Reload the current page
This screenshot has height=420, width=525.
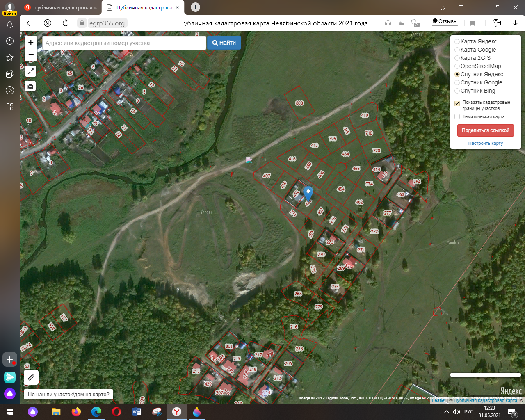coord(66,23)
